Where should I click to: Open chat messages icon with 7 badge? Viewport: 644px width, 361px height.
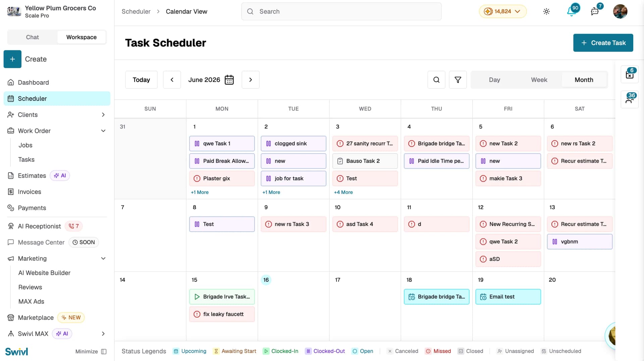(x=595, y=11)
